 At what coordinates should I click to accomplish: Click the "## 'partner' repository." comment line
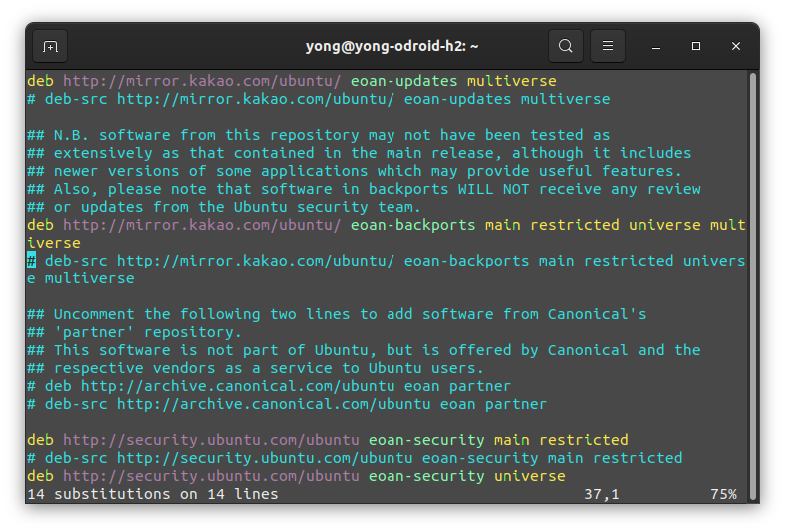[134, 332]
